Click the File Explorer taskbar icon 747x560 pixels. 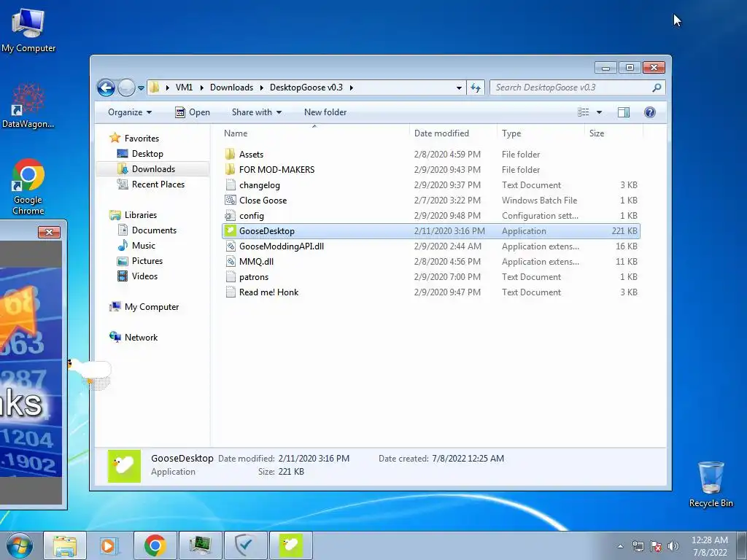tap(65, 545)
